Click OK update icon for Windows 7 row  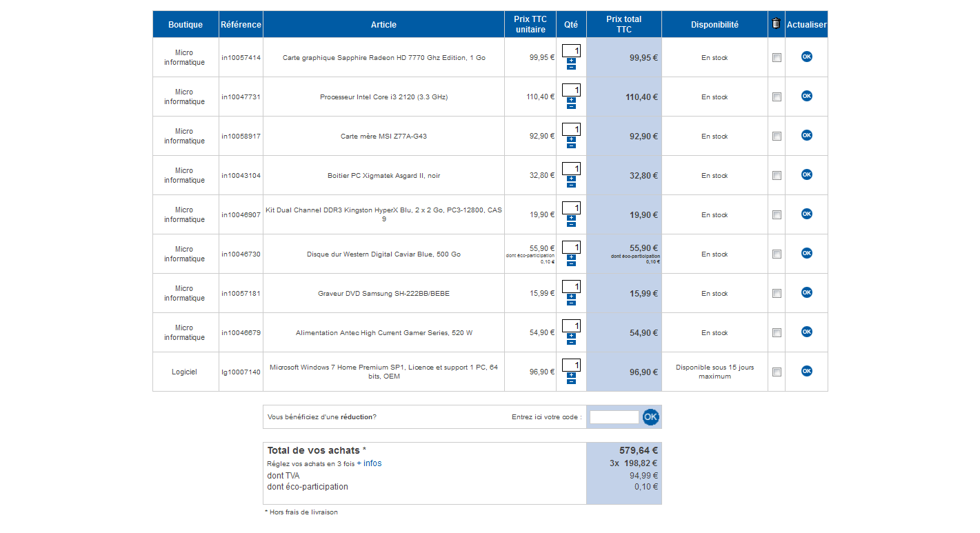point(806,371)
